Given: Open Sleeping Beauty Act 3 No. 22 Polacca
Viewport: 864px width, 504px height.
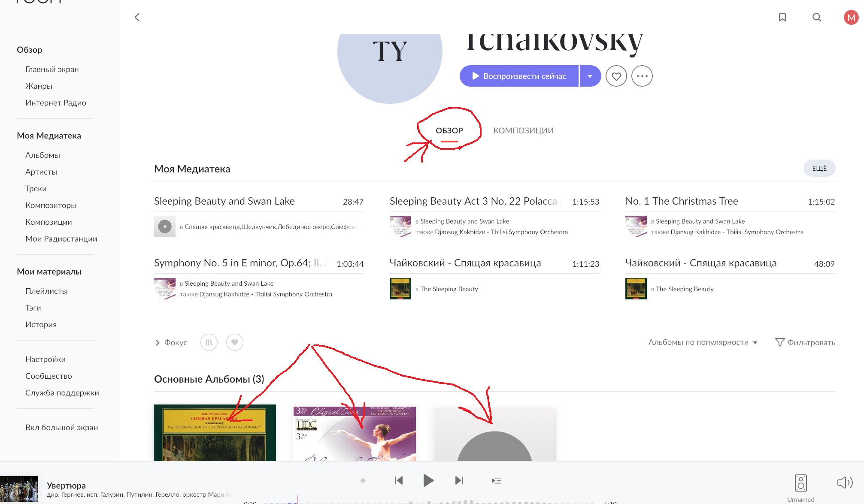Looking at the screenshot, I should (473, 201).
